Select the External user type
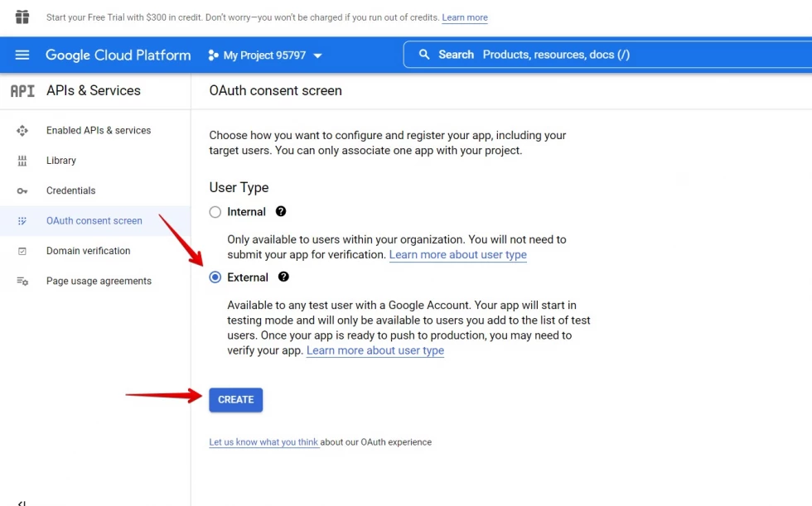The height and width of the screenshot is (506, 812). pyautogui.click(x=215, y=277)
